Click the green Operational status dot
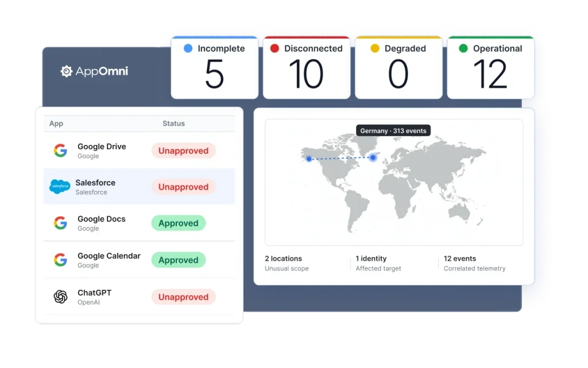The height and width of the screenshot is (368, 588). [463, 48]
